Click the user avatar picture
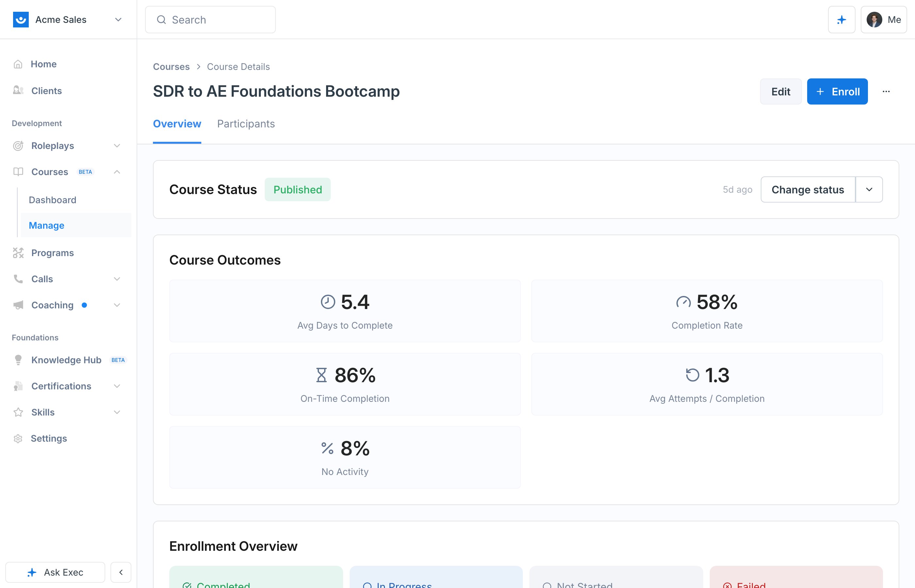The width and height of the screenshot is (915, 588). 874,20
